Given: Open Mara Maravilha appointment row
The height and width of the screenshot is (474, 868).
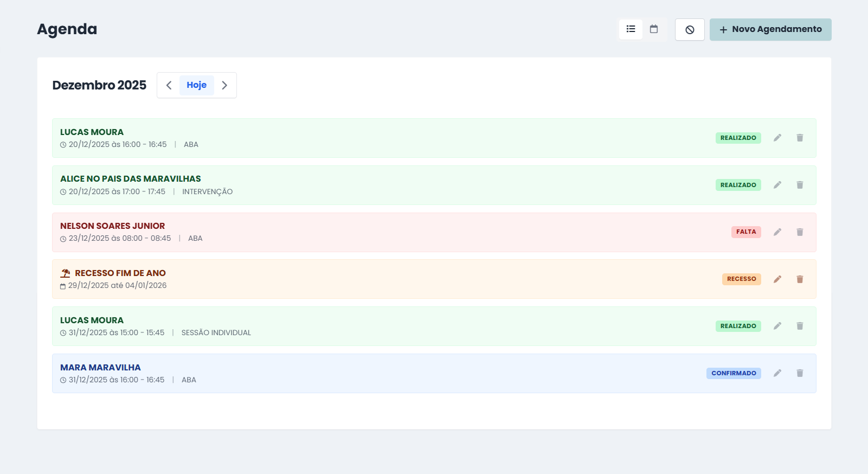Looking at the screenshot, I should pyautogui.click(x=380, y=374).
